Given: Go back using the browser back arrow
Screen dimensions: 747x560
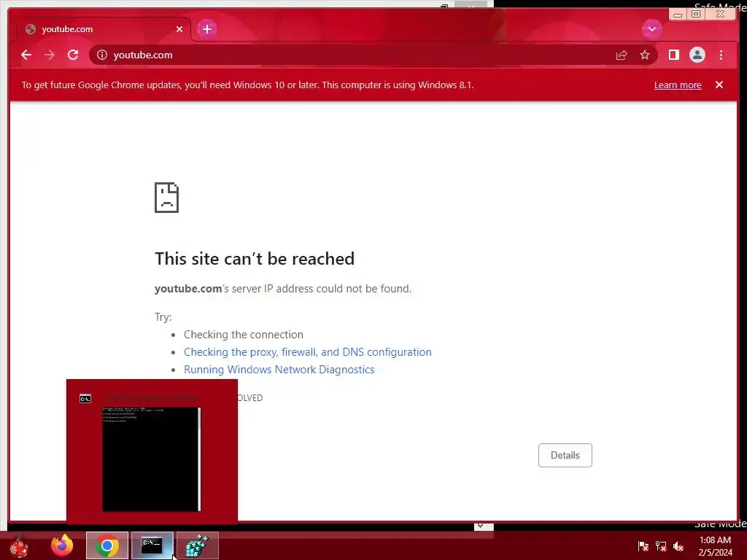Looking at the screenshot, I should click(26, 55).
